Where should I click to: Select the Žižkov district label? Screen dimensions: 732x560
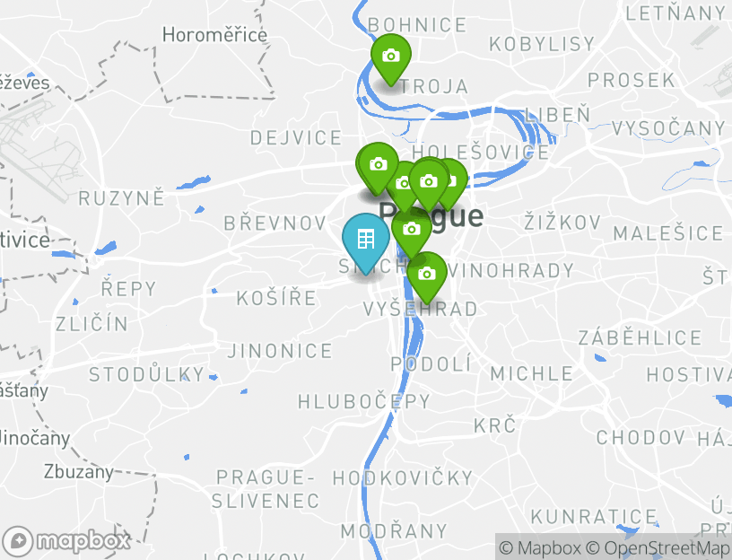pos(562,222)
